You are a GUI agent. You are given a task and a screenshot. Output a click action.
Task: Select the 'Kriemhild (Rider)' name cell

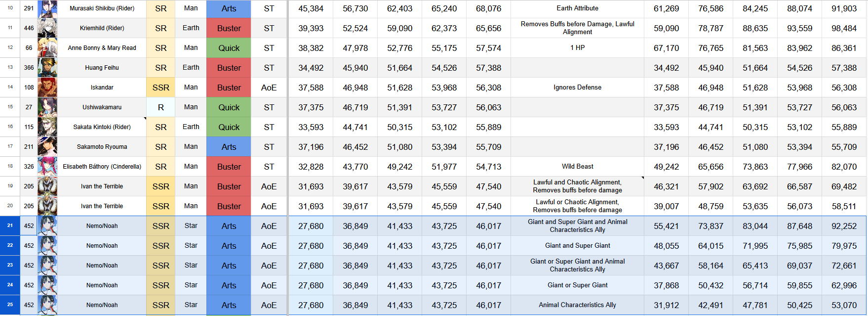[x=102, y=28]
